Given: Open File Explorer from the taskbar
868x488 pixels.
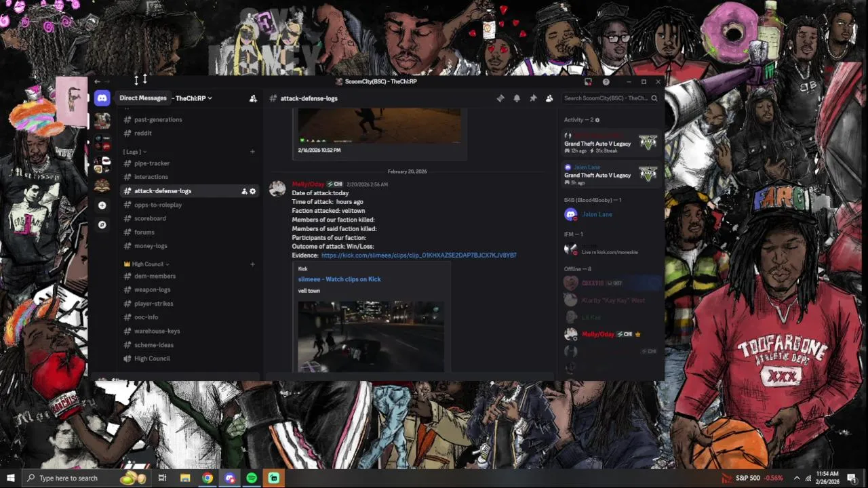Looking at the screenshot, I should pos(185,478).
